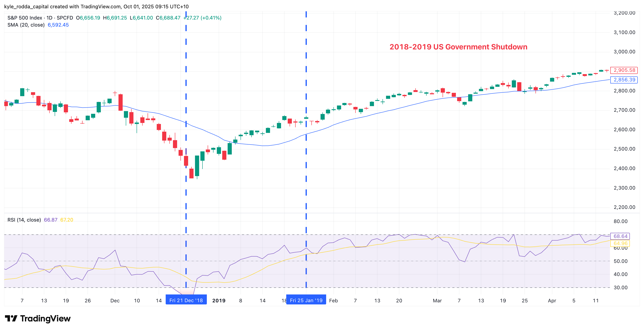Click the blue 2,856.39 SMA label
The width and height of the screenshot is (644, 331).
tap(624, 80)
